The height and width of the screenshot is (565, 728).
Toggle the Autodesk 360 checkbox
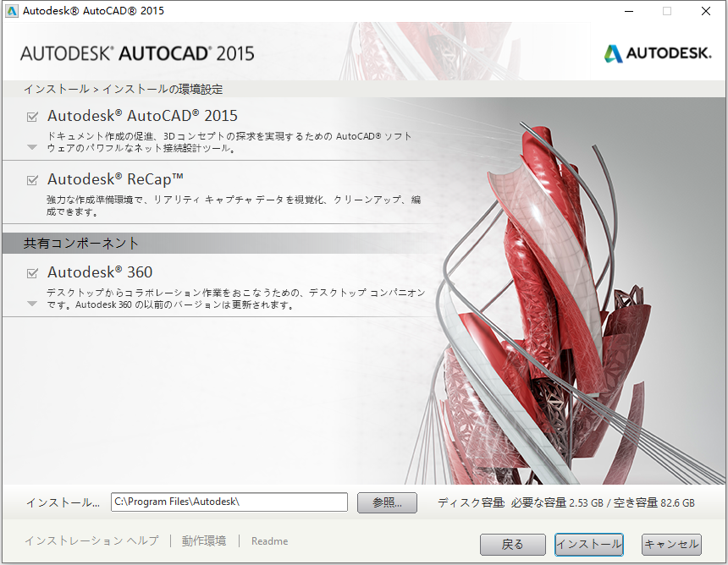pyautogui.click(x=32, y=273)
